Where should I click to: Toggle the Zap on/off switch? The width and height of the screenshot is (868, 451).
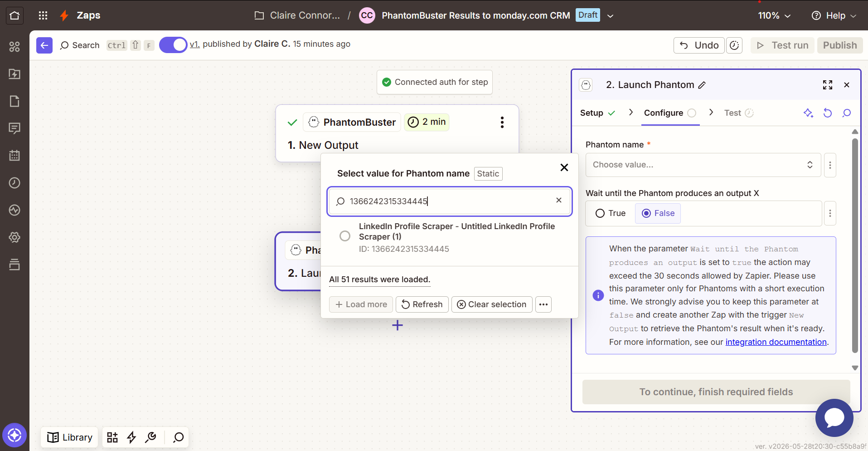tap(173, 45)
